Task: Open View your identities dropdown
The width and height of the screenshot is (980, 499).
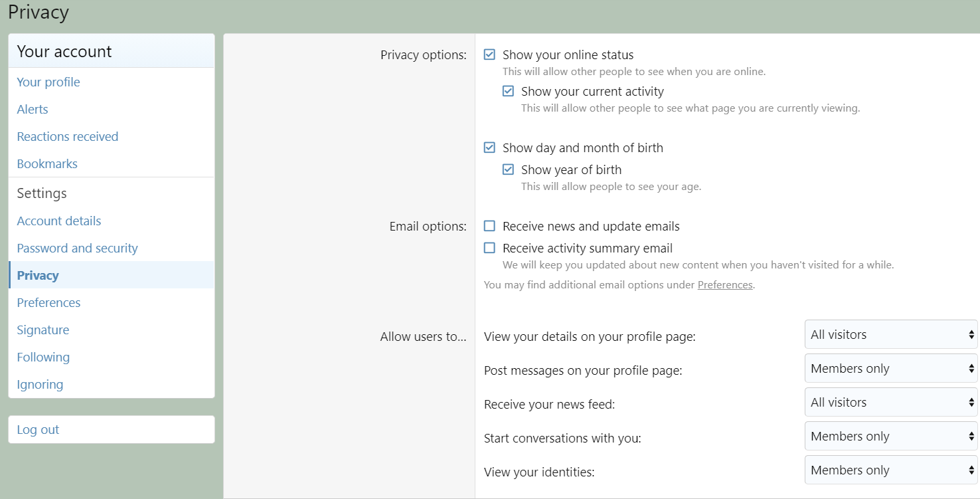Action: pos(890,470)
